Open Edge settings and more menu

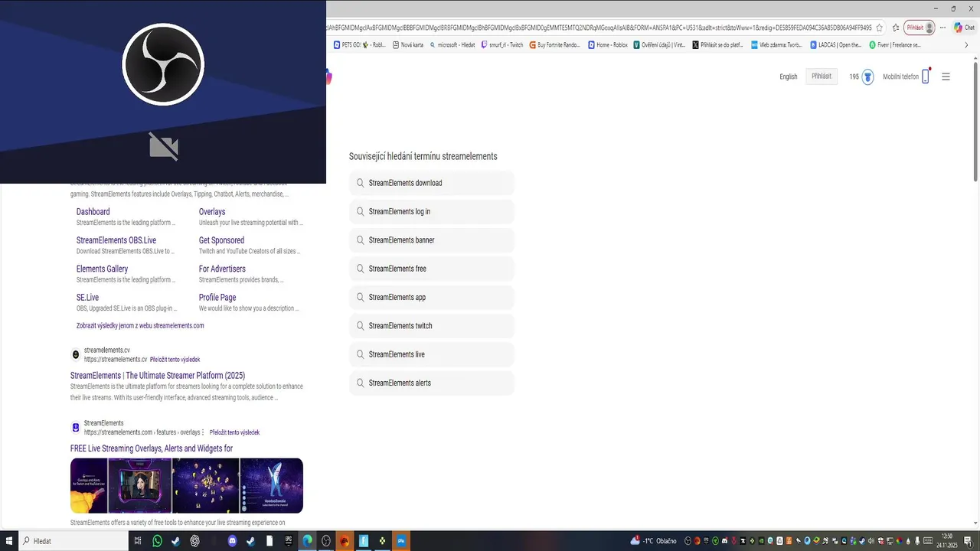coord(943,28)
